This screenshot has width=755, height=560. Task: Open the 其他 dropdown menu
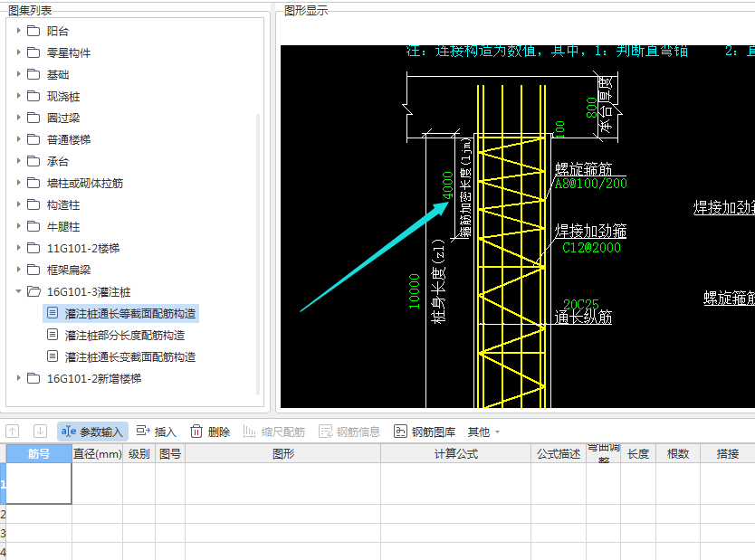pos(484,432)
